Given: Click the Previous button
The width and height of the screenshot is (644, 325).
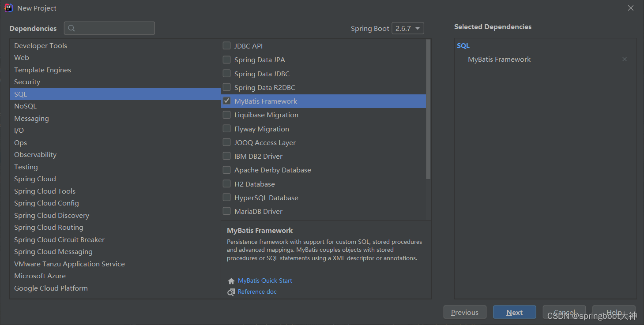Looking at the screenshot, I should click(x=465, y=312).
